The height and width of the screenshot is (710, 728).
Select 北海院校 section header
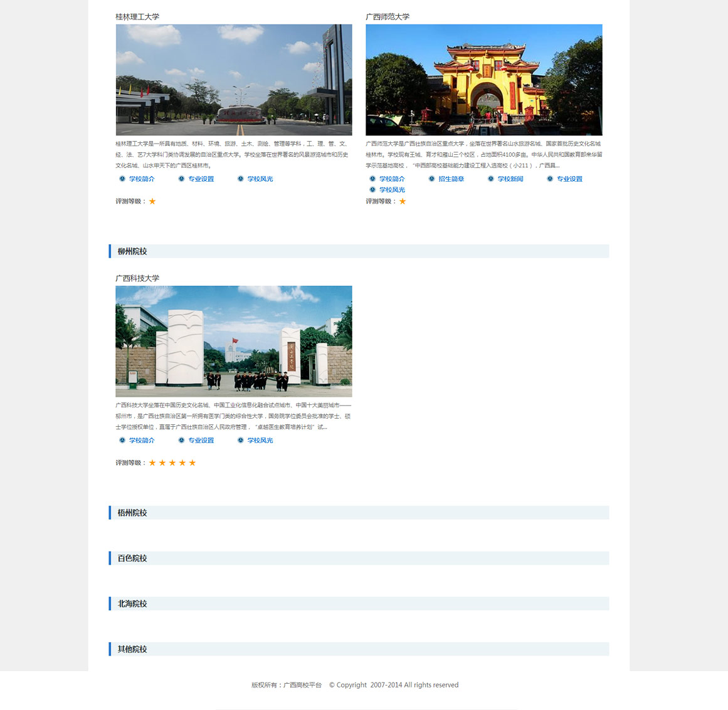[359, 603]
